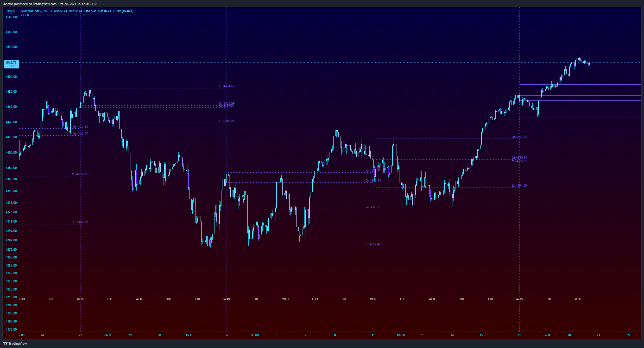Click the high value H4519.73 in header

pyautogui.click(x=75, y=11)
